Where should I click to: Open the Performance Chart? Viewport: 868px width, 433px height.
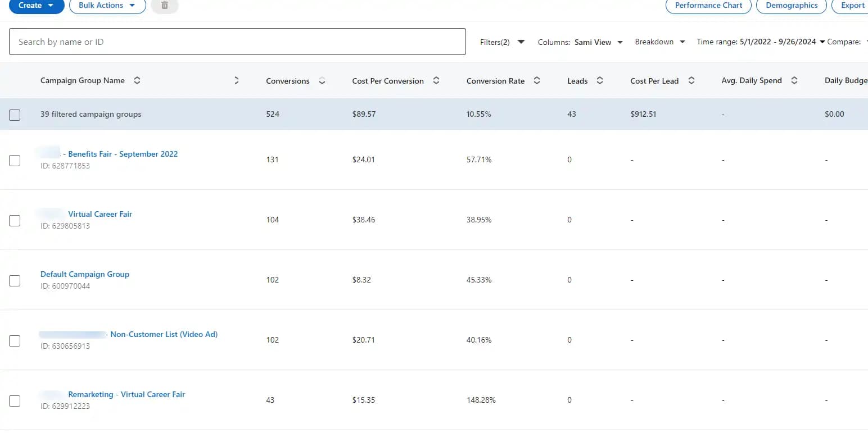pos(708,6)
